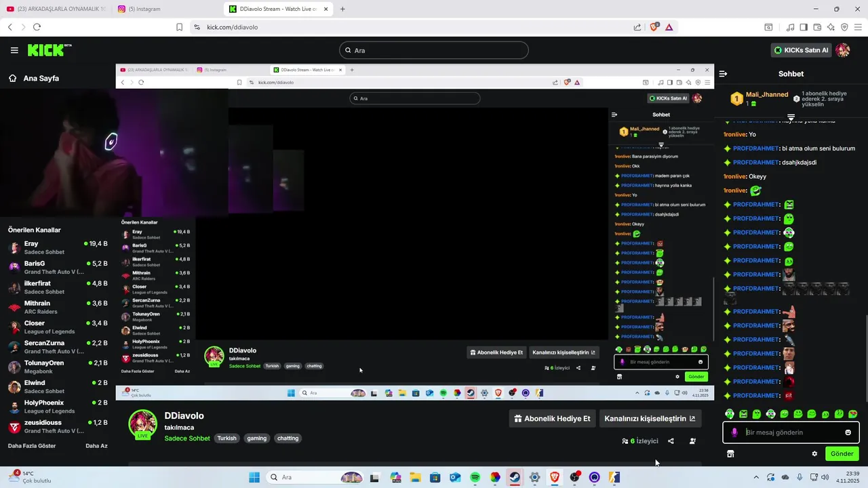
Task: Select the DDiavolo Stream tab
Action: [x=279, y=9]
